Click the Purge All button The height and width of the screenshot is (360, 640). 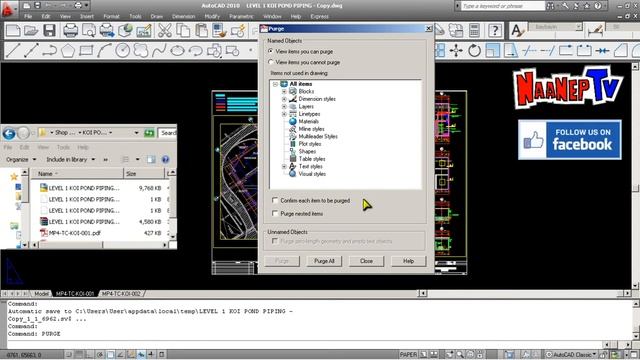coord(324,261)
